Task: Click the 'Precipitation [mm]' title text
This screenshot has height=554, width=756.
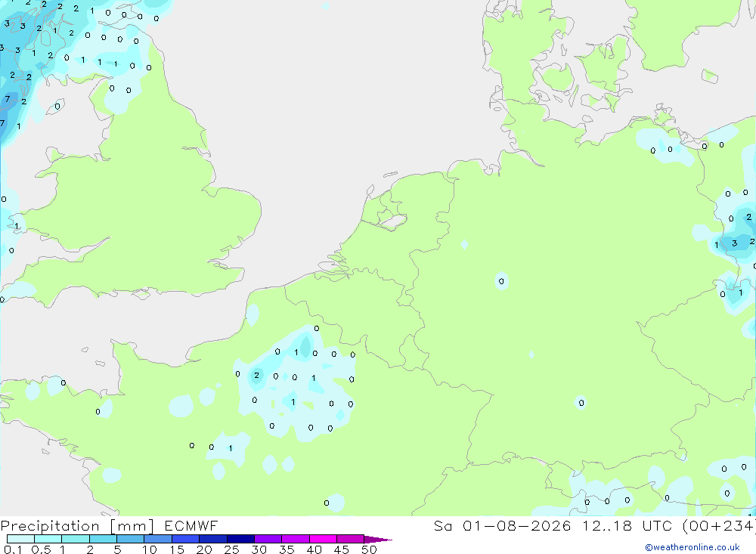Action: coord(77,526)
